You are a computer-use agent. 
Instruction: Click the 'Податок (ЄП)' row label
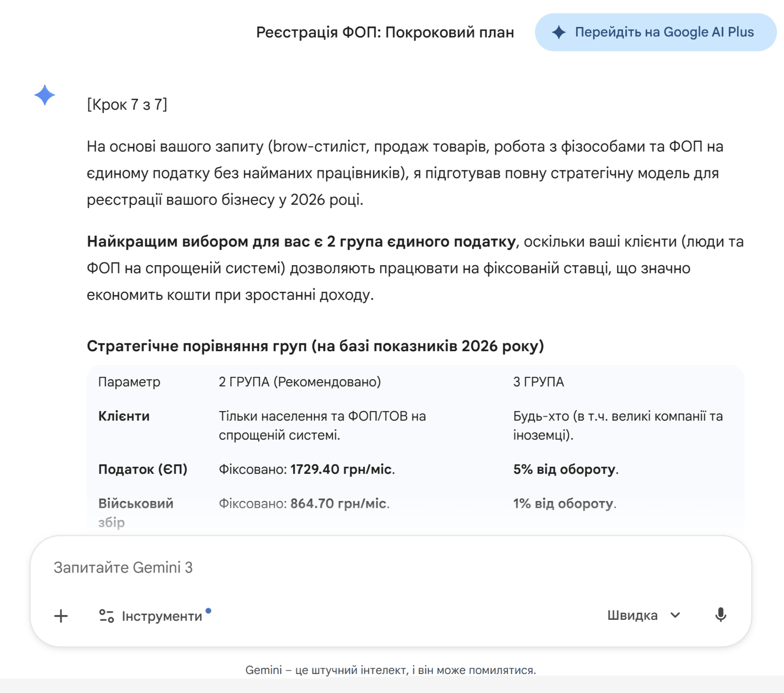pos(143,469)
